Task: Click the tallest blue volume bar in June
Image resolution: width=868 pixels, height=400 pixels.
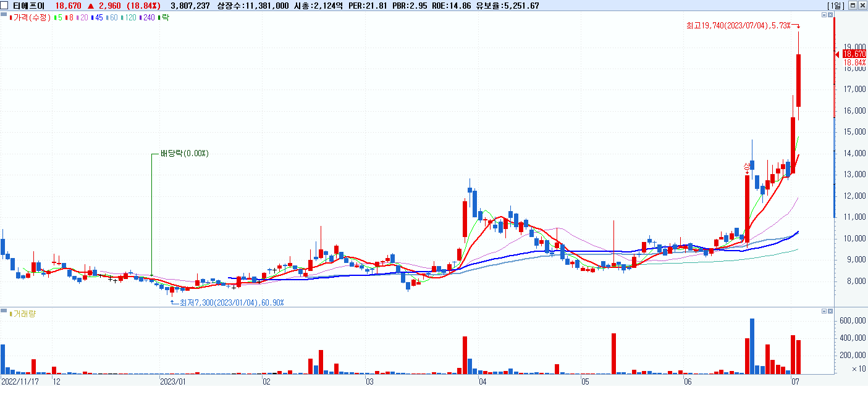Action: (x=752, y=346)
